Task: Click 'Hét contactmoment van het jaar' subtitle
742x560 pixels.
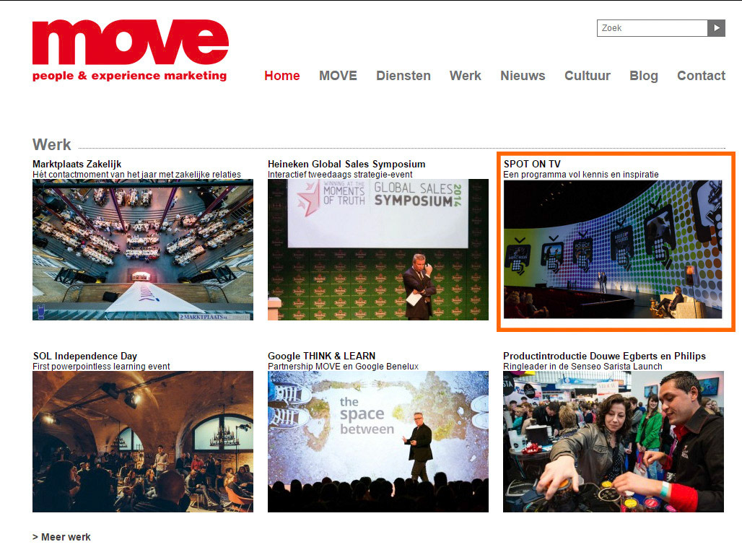Action: click(136, 175)
